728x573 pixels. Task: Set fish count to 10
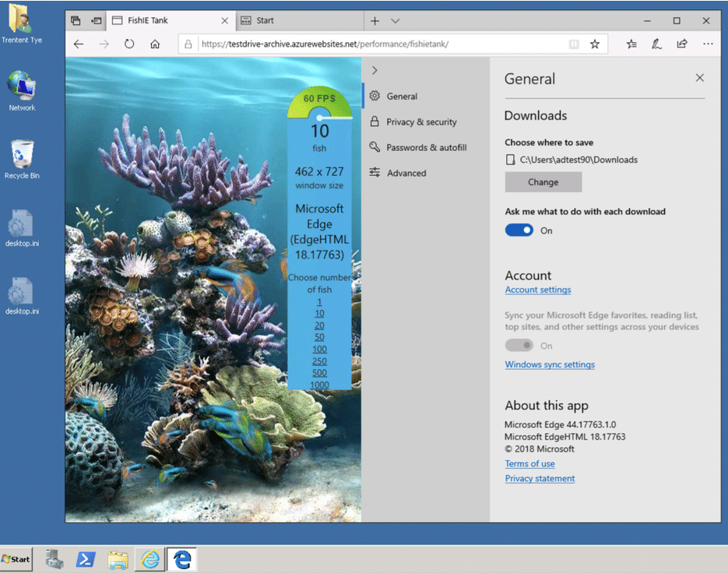(x=319, y=314)
